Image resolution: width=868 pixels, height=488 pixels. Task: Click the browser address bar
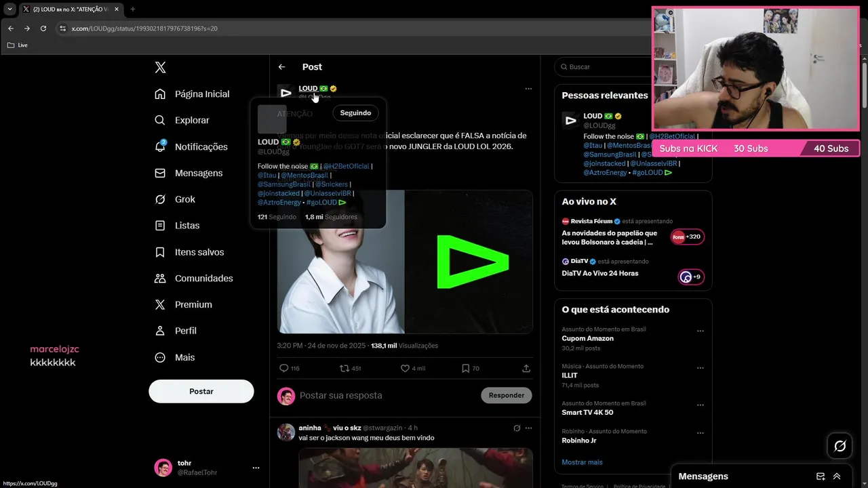353,28
